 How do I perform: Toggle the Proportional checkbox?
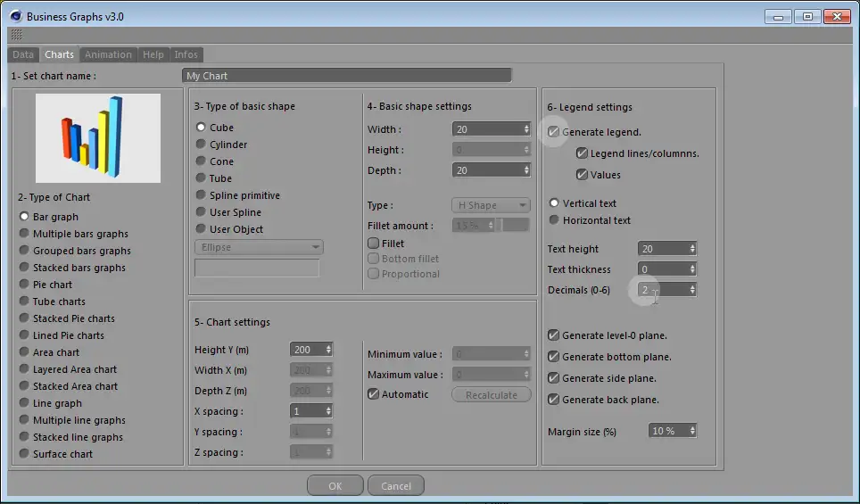click(x=374, y=274)
